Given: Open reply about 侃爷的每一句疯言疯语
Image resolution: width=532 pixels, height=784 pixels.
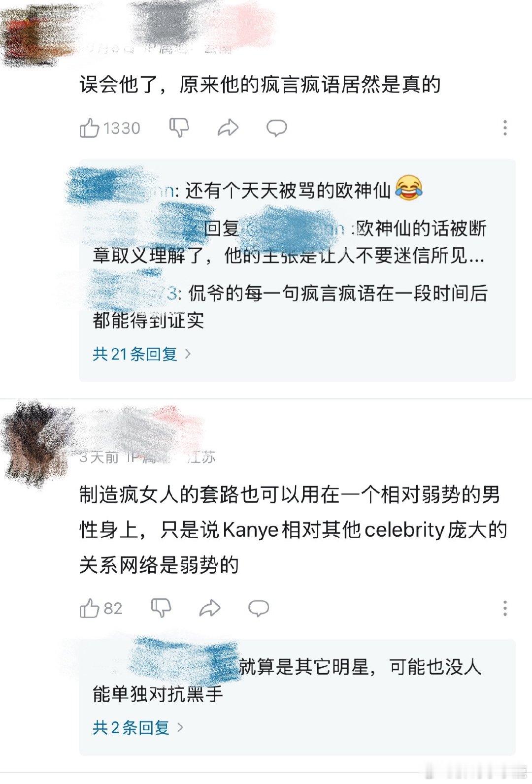Looking at the screenshot, I should pos(291,307).
